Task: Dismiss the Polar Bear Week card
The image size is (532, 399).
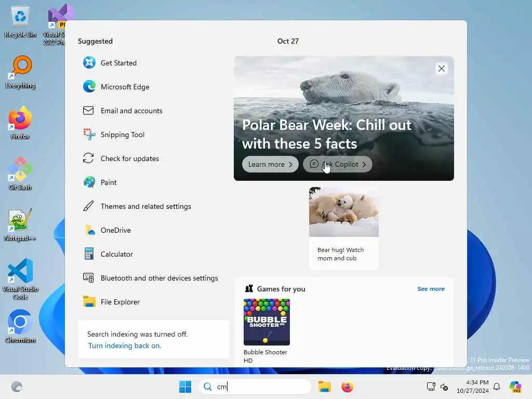Action: [442, 69]
